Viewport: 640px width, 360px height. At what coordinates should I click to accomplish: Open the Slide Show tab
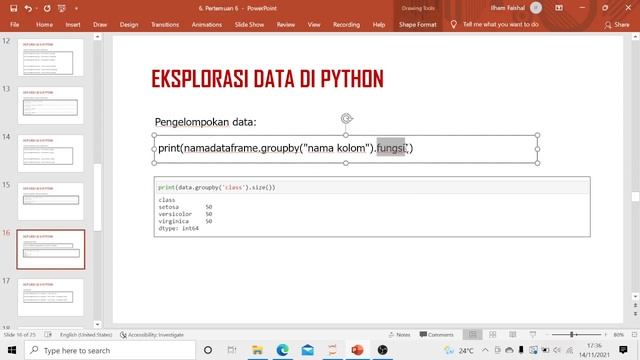(x=249, y=24)
